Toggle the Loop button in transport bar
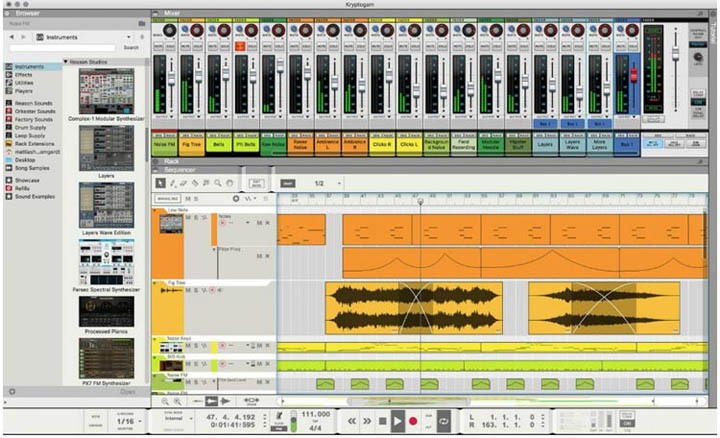This screenshot has width=720, height=438. click(x=443, y=422)
